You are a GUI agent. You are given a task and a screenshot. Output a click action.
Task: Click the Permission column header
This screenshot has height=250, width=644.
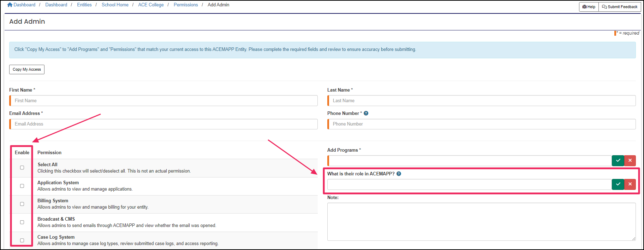pyautogui.click(x=49, y=153)
